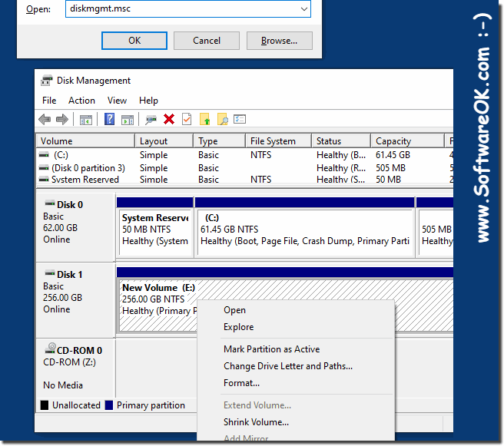The width and height of the screenshot is (504, 446).
Task: Click the Disk 1 drive icon
Action: (49, 273)
